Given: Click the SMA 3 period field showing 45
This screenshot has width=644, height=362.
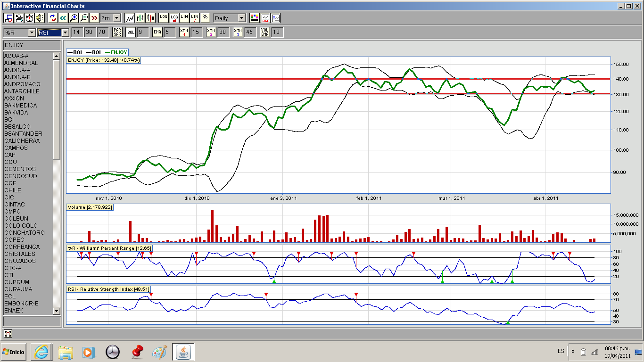Looking at the screenshot, I should tap(249, 32).
